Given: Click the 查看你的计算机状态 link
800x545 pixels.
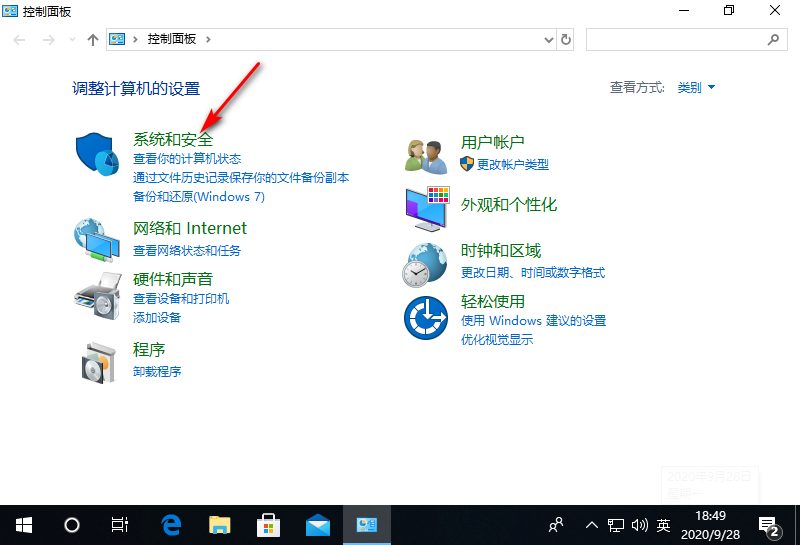Looking at the screenshot, I should [x=187, y=159].
